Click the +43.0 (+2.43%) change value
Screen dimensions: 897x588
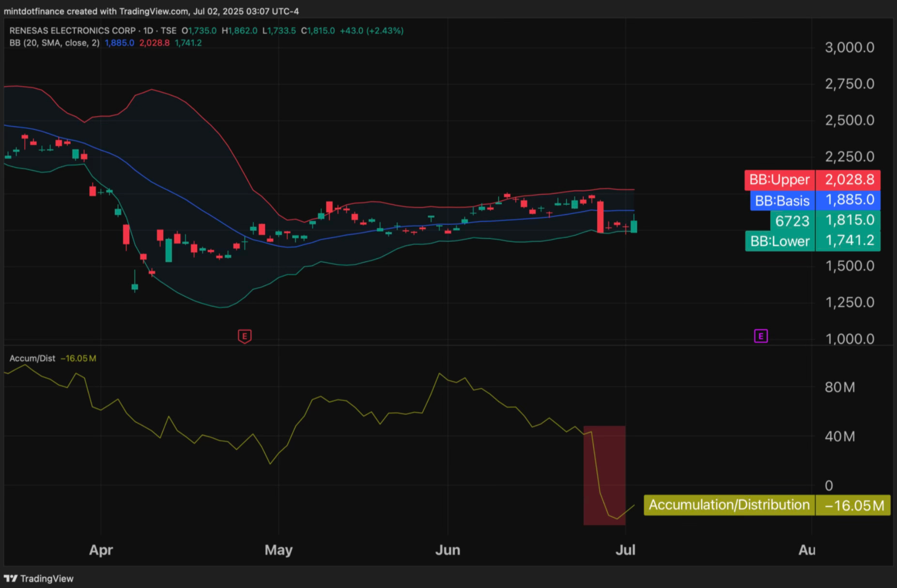tap(371, 31)
